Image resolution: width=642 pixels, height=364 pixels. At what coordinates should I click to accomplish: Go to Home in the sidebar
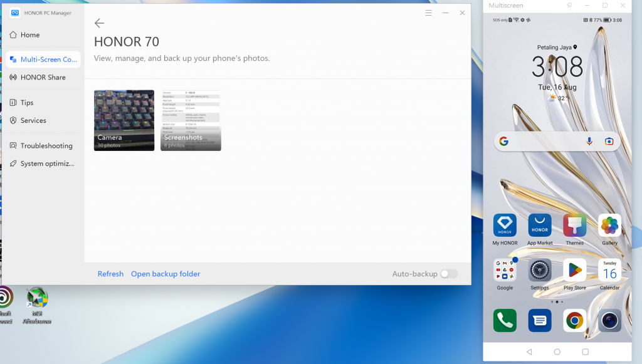click(x=29, y=35)
